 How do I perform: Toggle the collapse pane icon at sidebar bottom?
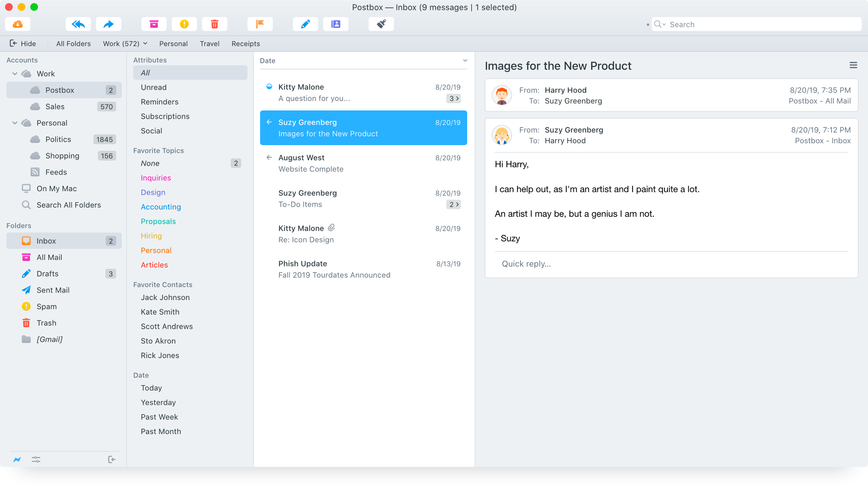tap(112, 459)
